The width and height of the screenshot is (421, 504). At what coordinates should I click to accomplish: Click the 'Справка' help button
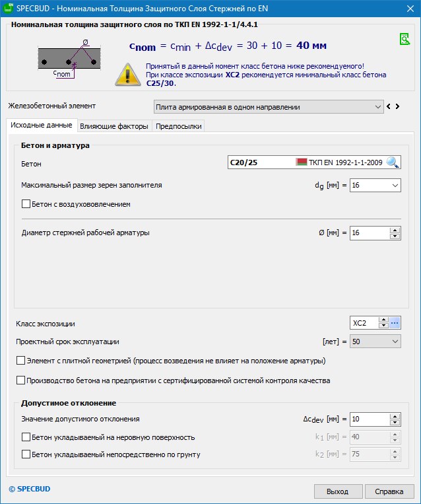click(x=389, y=491)
